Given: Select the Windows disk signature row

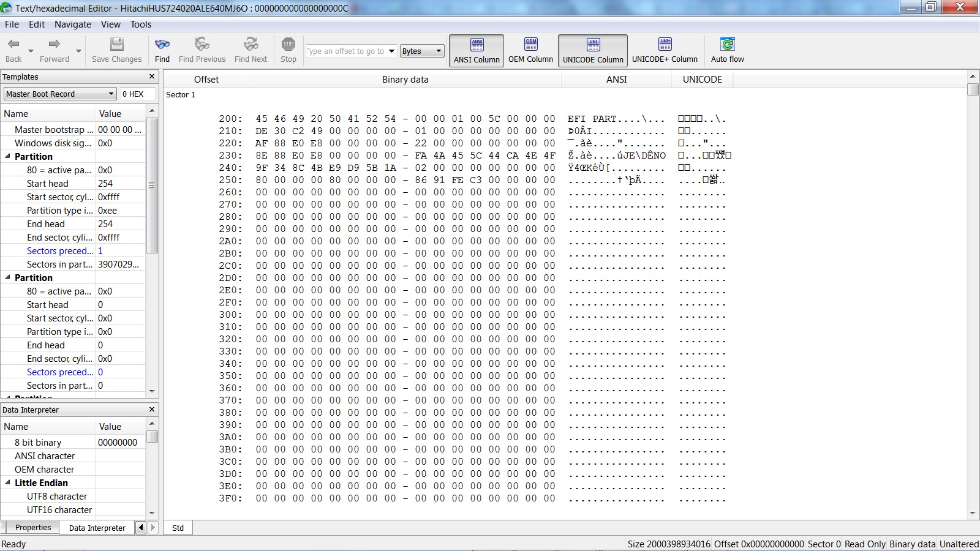Looking at the screenshot, I should [x=73, y=143].
